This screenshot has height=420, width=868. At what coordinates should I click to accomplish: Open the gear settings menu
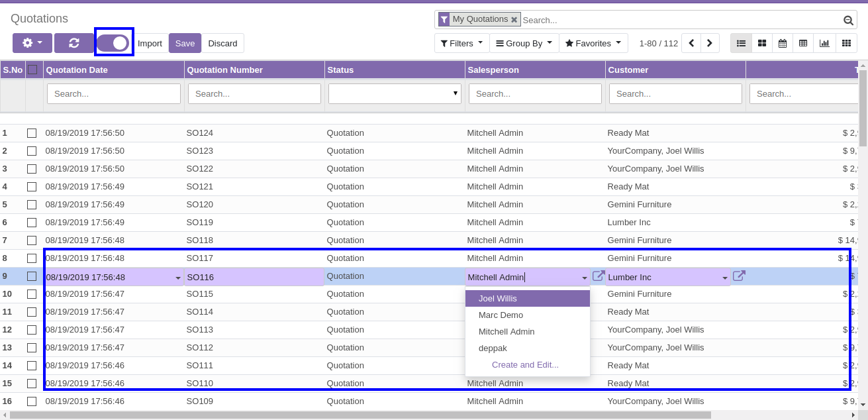pyautogui.click(x=32, y=43)
